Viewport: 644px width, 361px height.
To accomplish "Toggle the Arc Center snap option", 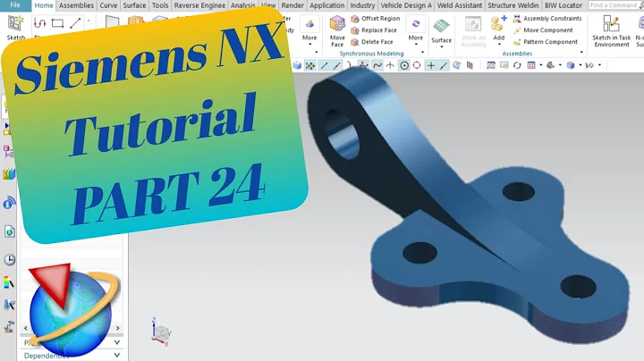I will pos(404,65).
